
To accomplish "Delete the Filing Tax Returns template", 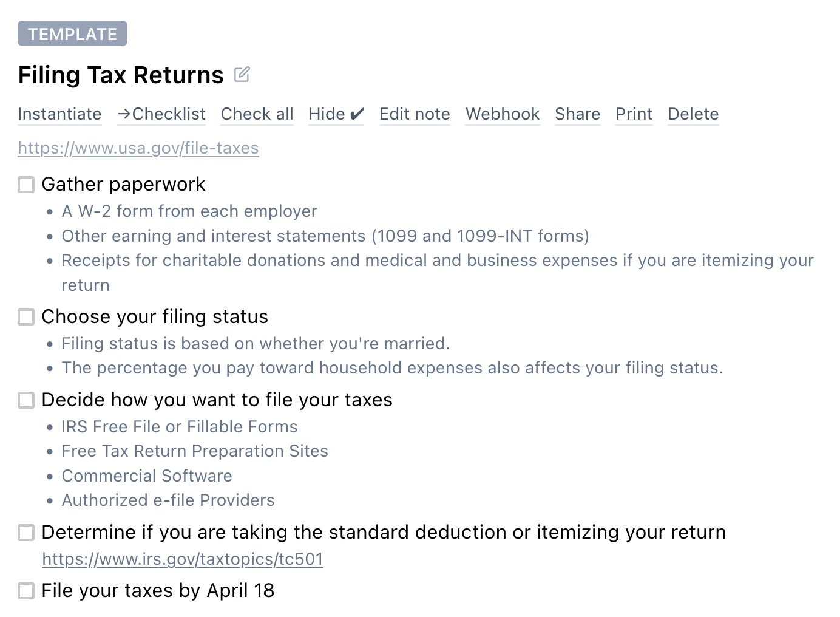I will pyautogui.click(x=693, y=114).
